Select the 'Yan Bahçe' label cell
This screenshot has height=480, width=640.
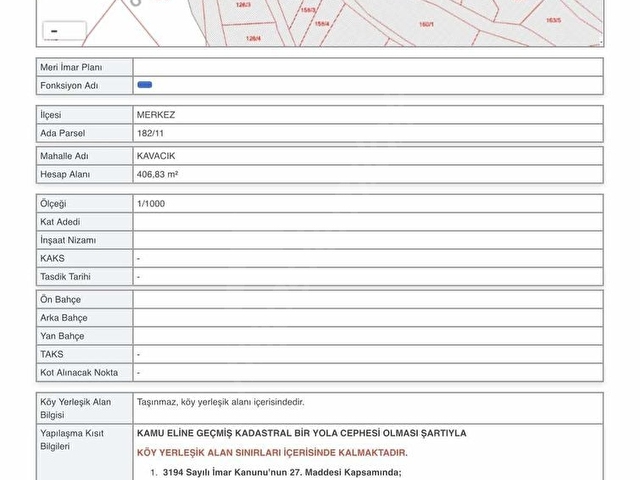point(84,336)
